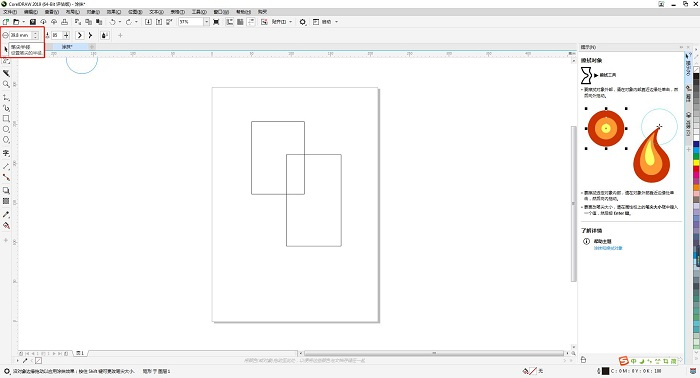Expand the snap-to dropdown
The image size is (700, 378).
[x=291, y=22]
